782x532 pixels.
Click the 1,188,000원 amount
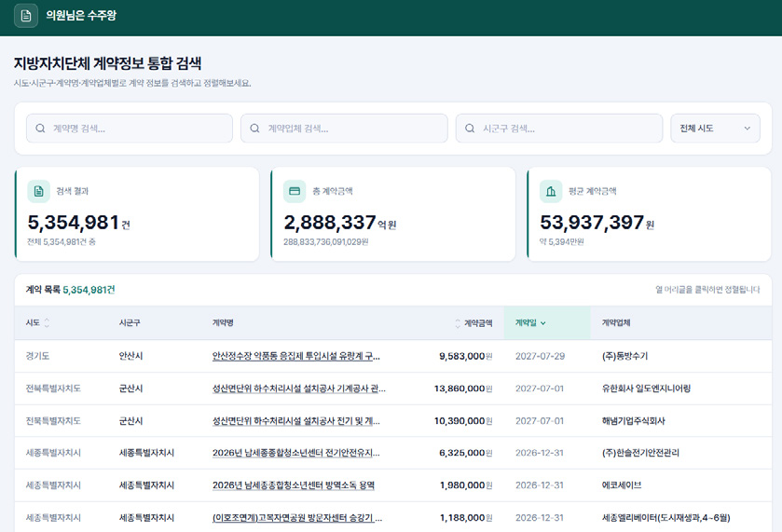tap(466, 517)
